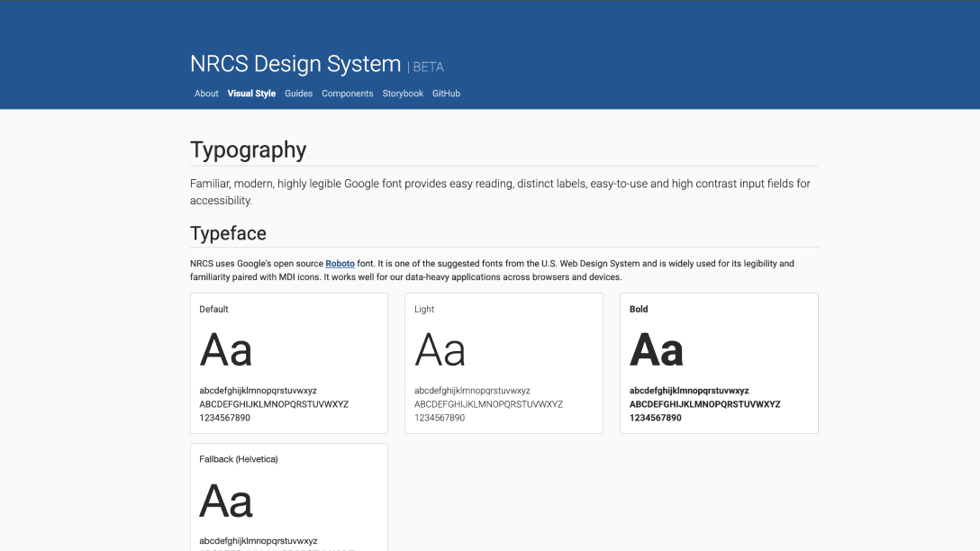Open the About page
Screen dimensions: 980x551
coord(206,93)
